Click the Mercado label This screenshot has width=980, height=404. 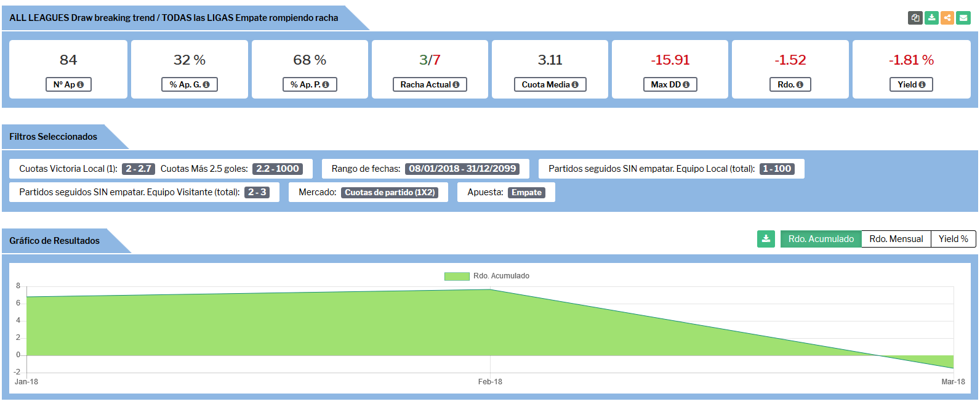[x=317, y=192]
